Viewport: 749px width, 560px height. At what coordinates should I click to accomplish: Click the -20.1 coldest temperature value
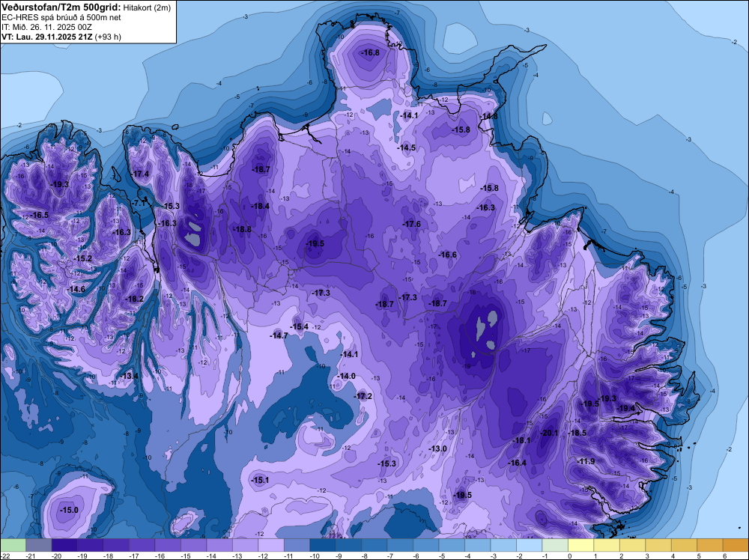tap(549, 433)
